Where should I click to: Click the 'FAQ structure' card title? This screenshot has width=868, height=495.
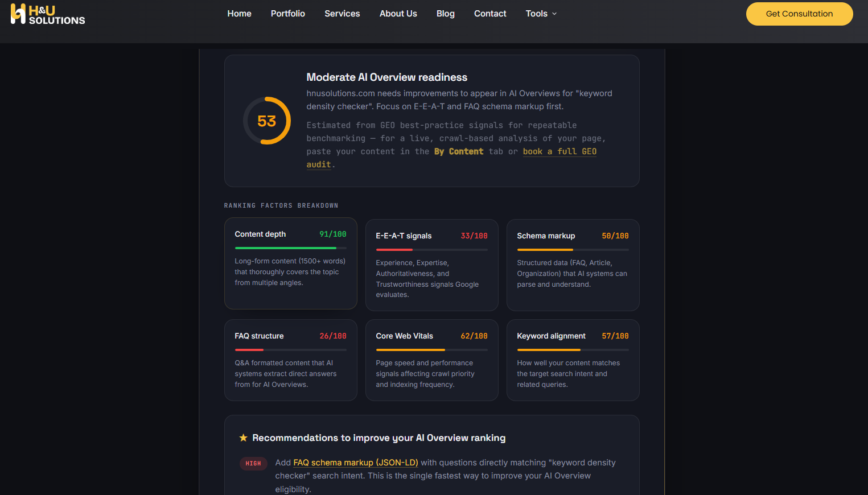[259, 336]
